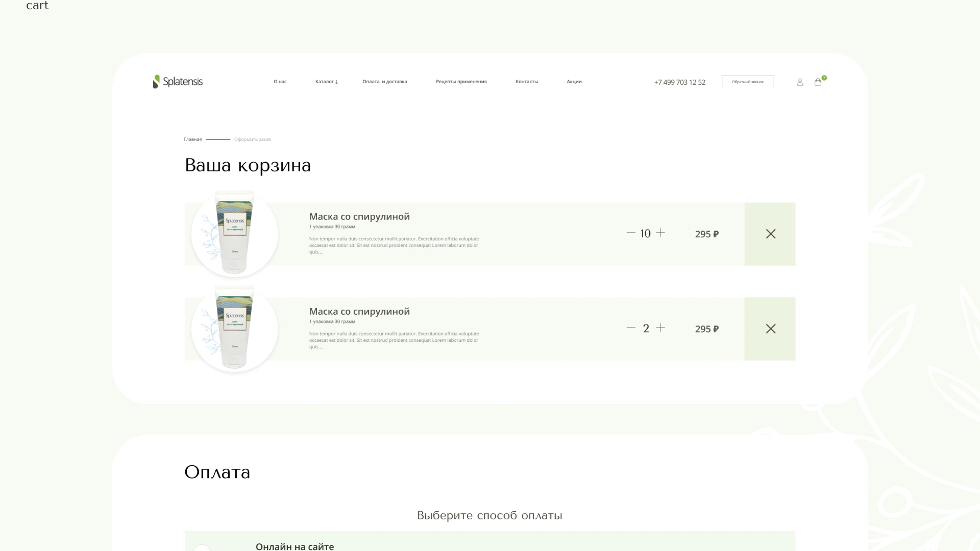980x551 pixels.
Task: Go to Оплата и доставка page
Action: tap(385, 82)
